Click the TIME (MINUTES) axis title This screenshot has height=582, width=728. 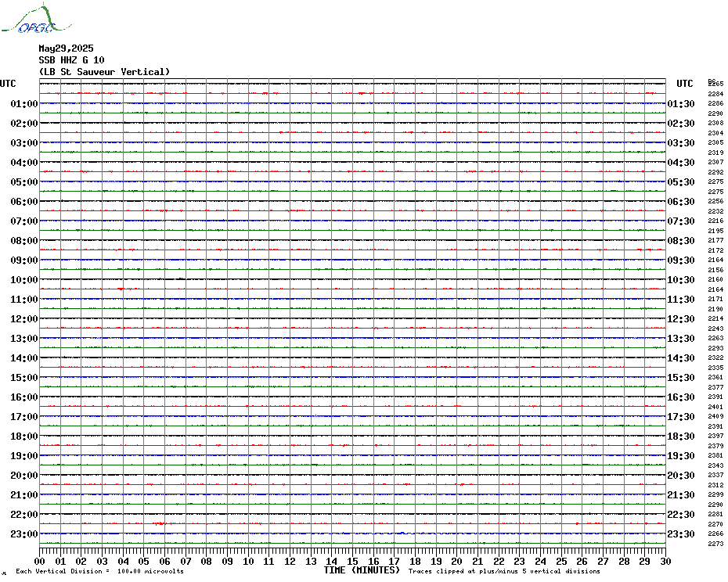362,570
